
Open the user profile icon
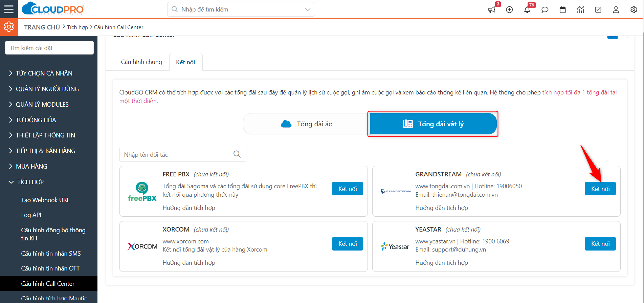pyautogui.click(x=616, y=10)
